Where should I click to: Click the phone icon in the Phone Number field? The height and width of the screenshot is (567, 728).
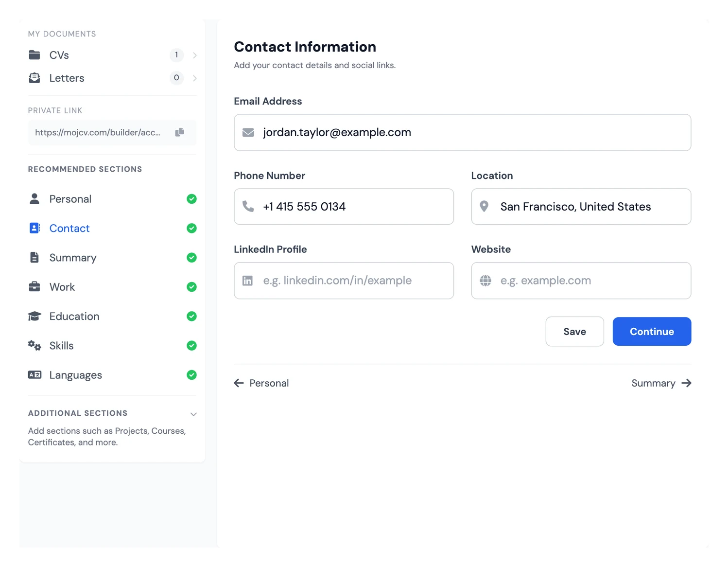click(248, 207)
